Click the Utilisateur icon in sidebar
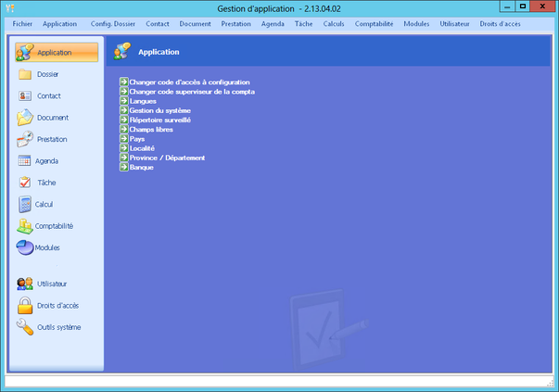The height and width of the screenshot is (392, 559). pyautogui.click(x=25, y=284)
